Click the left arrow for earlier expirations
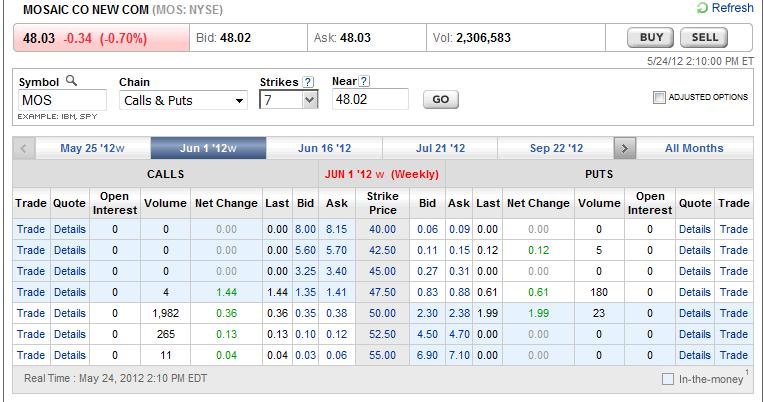 23,148
